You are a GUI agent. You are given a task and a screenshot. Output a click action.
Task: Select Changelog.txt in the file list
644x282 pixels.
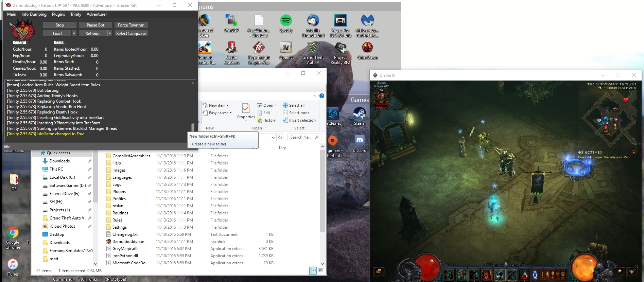pos(125,234)
